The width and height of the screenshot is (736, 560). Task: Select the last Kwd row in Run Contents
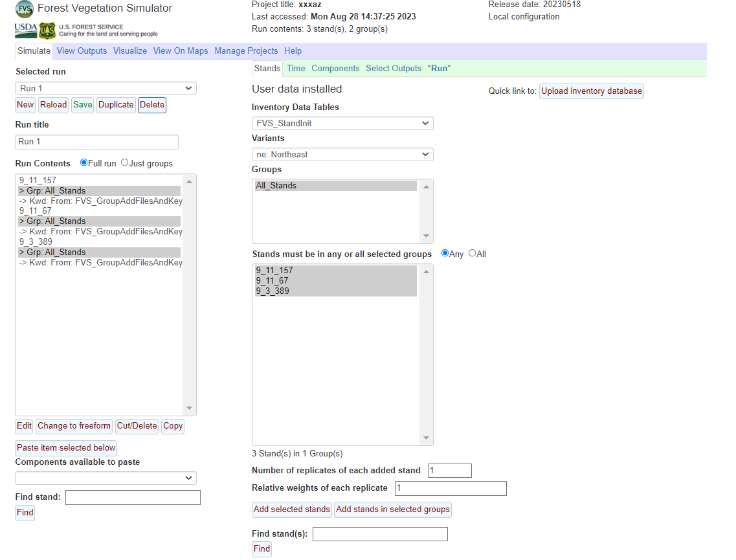tap(100, 262)
